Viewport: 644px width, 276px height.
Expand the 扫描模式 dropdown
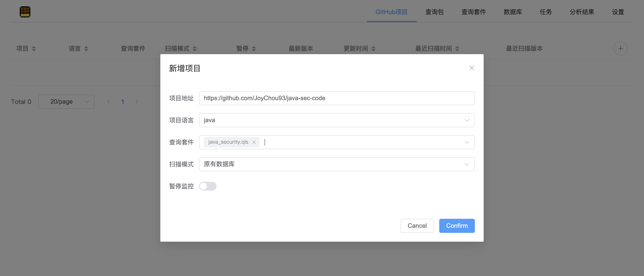pos(336,164)
